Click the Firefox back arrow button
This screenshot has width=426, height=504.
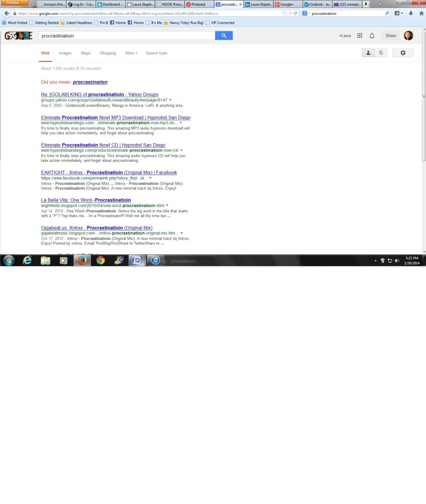(7, 13)
